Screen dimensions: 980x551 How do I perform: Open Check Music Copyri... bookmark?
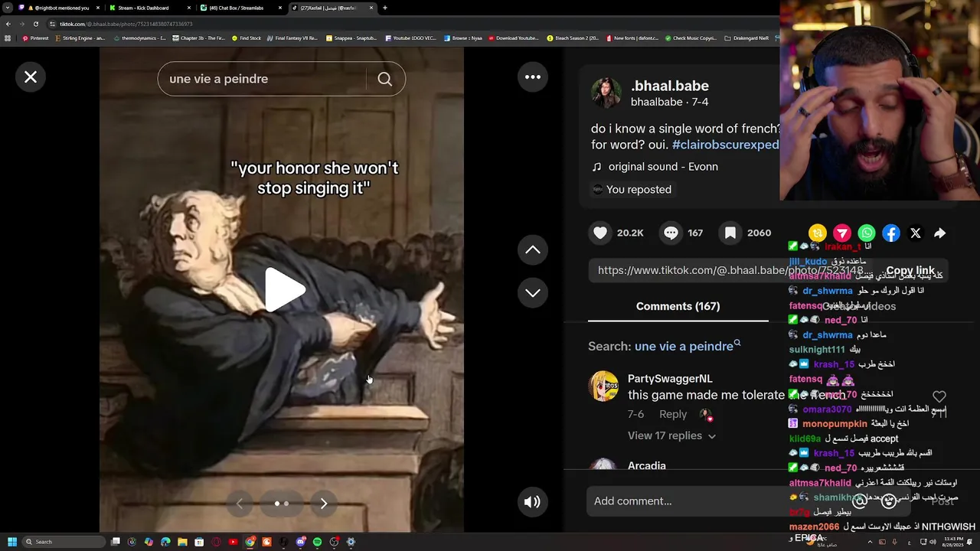[x=691, y=37]
